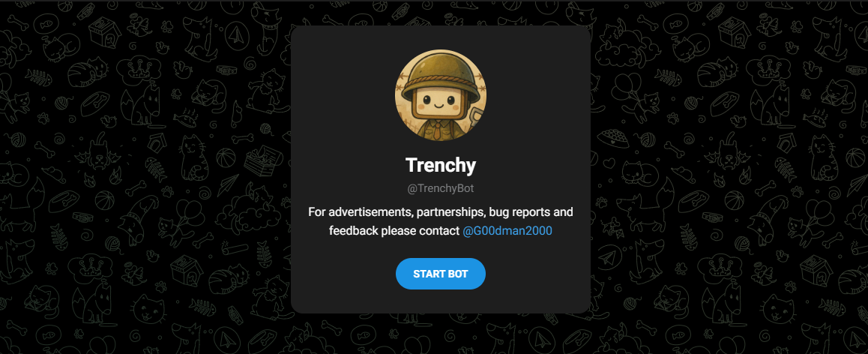Click the word "partnerships" in the bot description

[450, 212]
